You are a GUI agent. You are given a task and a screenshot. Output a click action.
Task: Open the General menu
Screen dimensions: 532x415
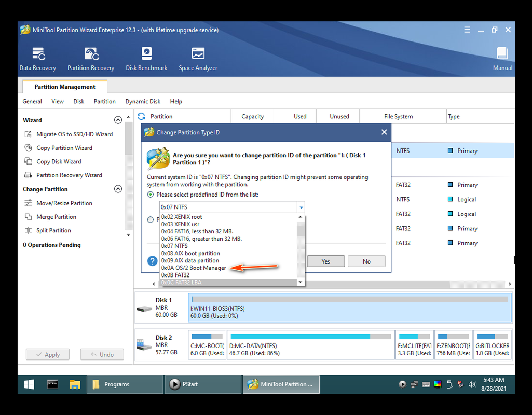tap(32, 101)
